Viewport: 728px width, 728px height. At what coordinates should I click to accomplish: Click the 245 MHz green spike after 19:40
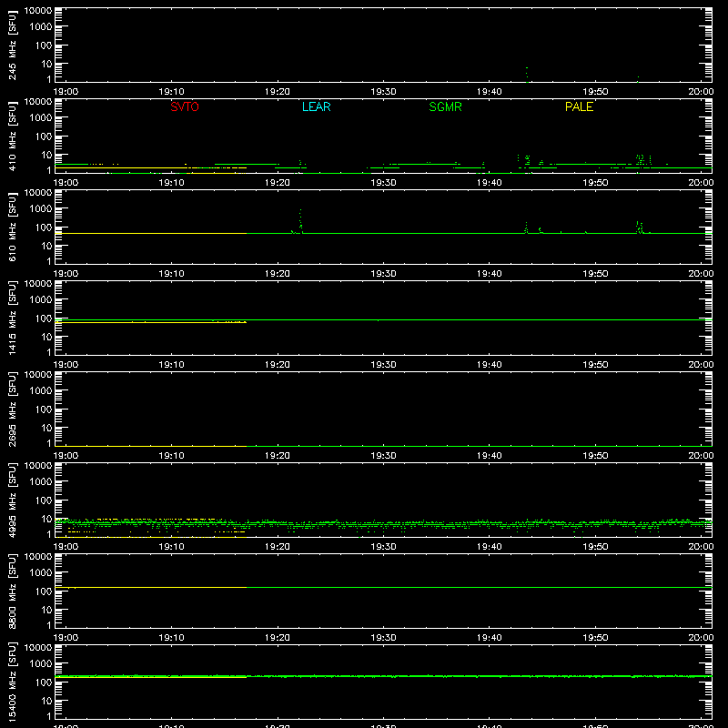[527, 75]
